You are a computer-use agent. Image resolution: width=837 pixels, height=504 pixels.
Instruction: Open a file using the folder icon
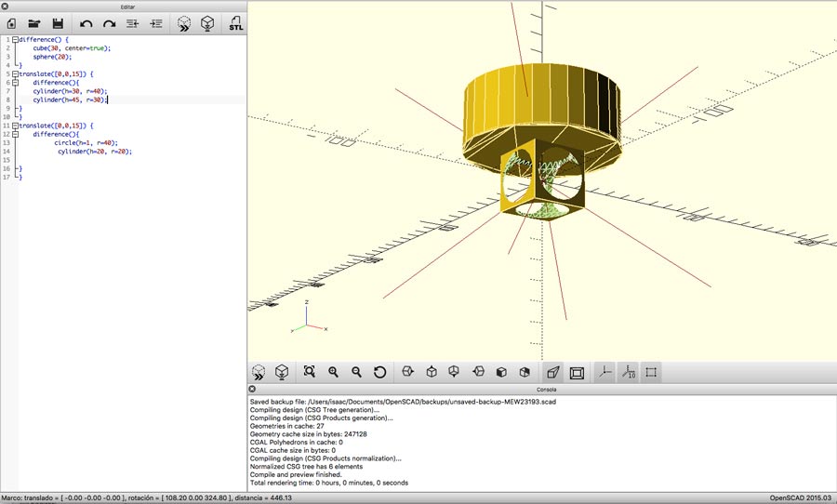pyautogui.click(x=34, y=23)
